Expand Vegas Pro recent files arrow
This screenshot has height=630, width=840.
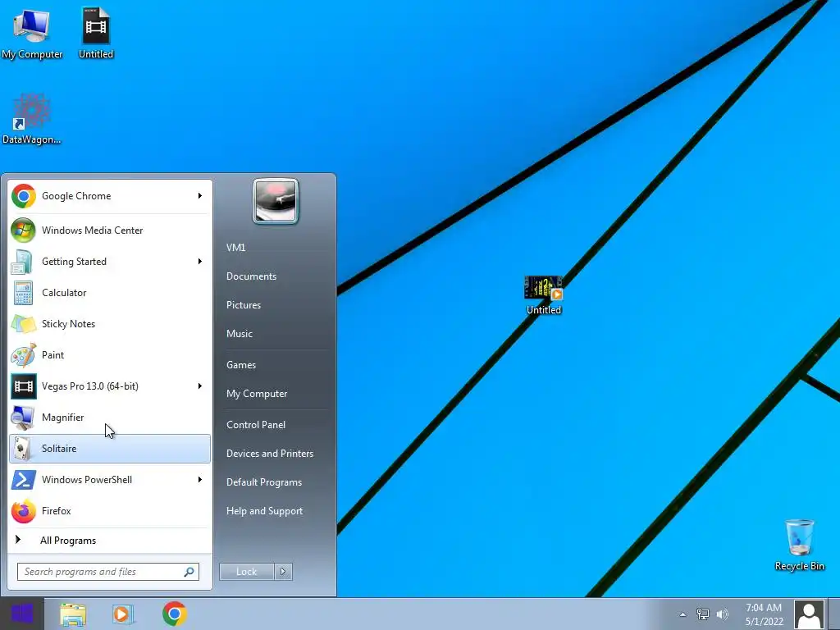tap(200, 386)
